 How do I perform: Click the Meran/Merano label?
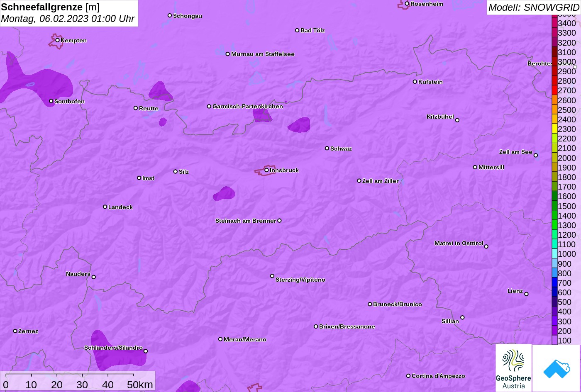245,339
